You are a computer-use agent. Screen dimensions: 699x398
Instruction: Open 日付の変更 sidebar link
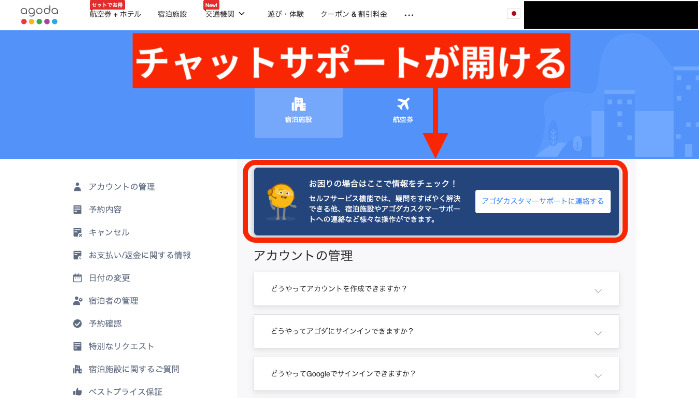109,278
